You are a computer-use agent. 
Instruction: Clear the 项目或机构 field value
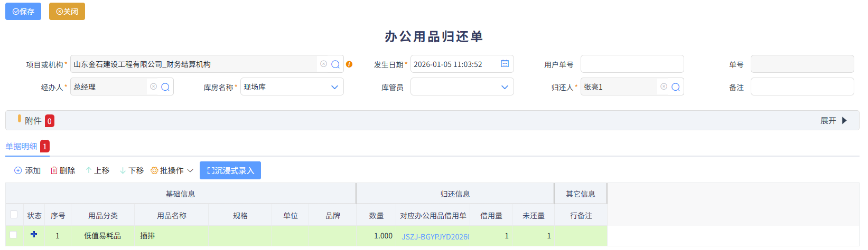click(323, 64)
